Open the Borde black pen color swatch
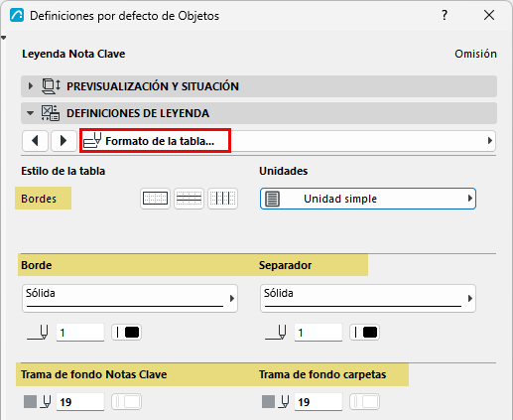 [127, 333]
